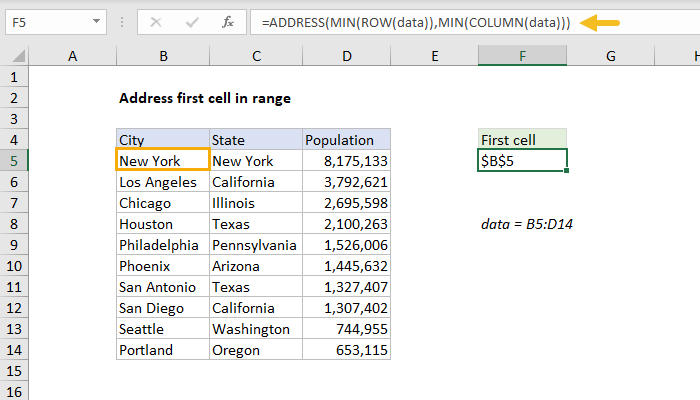This screenshot has height=400, width=700.
Task: Click the Portland population value 653,115
Action: click(x=346, y=350)
